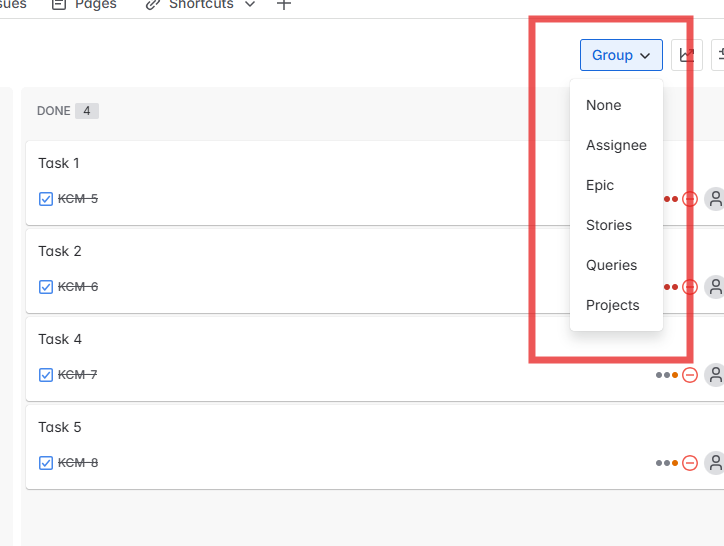This screenshot has width=724, height=546.
Task: Open issue key KCM-7 link
Action: (77, 375)
